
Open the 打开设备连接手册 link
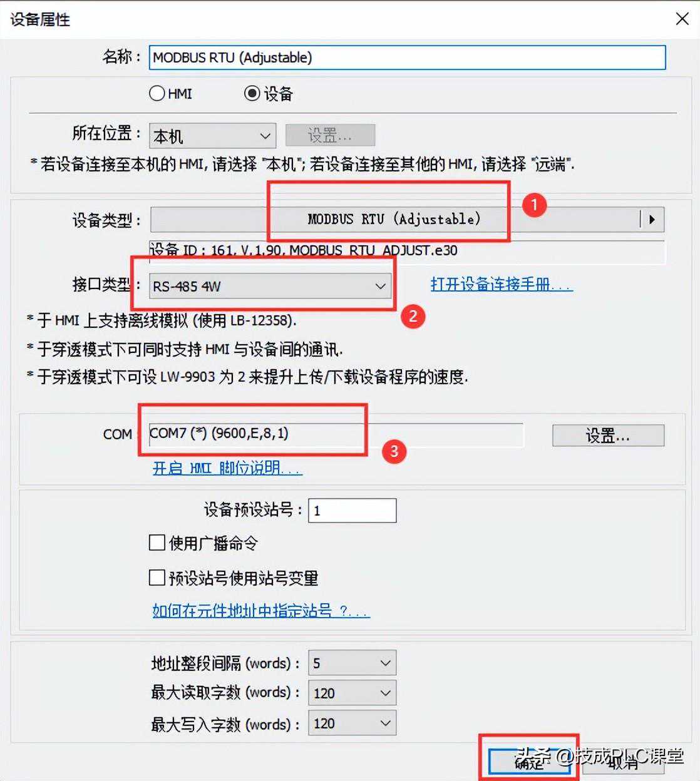click(x=502, y=284)
